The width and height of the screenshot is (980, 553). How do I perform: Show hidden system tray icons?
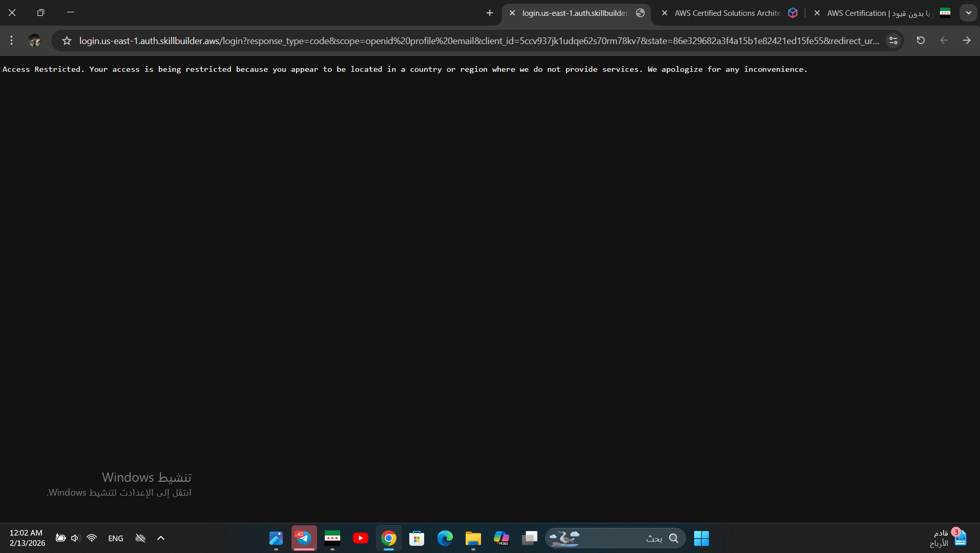pos(161,538)
